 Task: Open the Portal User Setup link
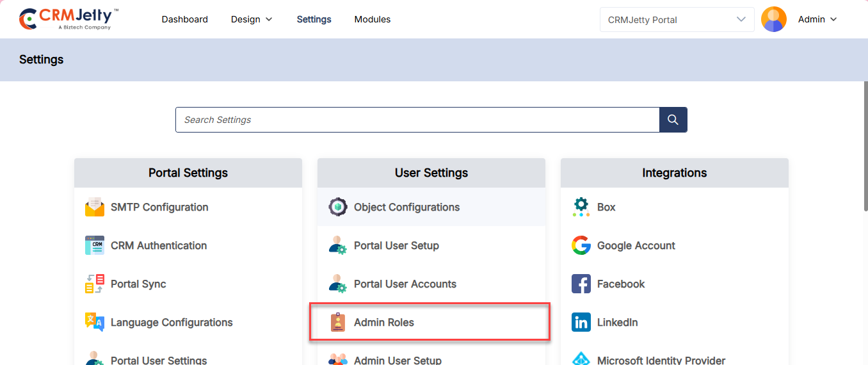click(396, 245)
